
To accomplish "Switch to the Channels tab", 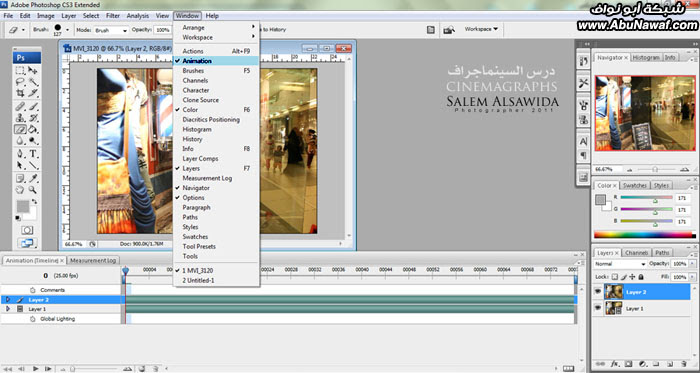I will click(x=636, y=253).
